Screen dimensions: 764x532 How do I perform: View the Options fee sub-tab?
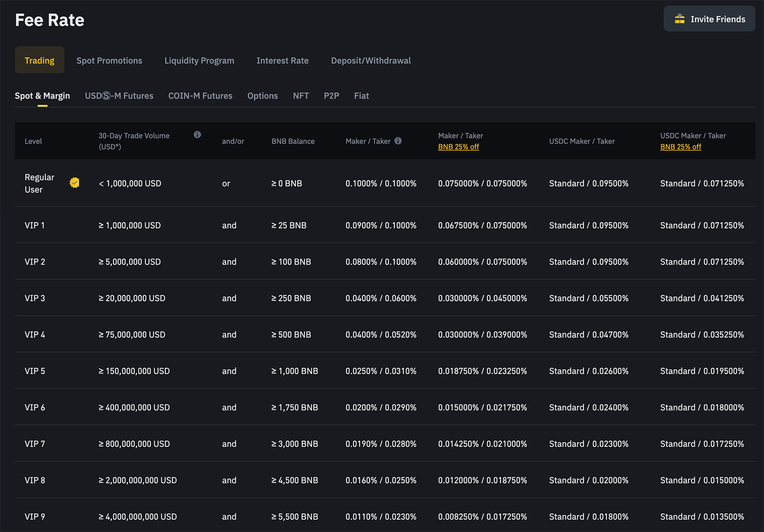262,96
